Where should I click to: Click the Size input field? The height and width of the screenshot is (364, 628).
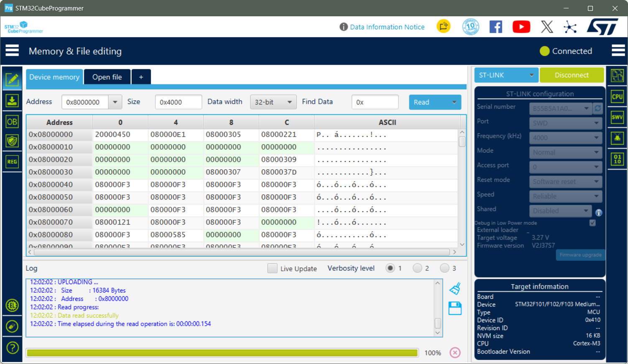179,102
